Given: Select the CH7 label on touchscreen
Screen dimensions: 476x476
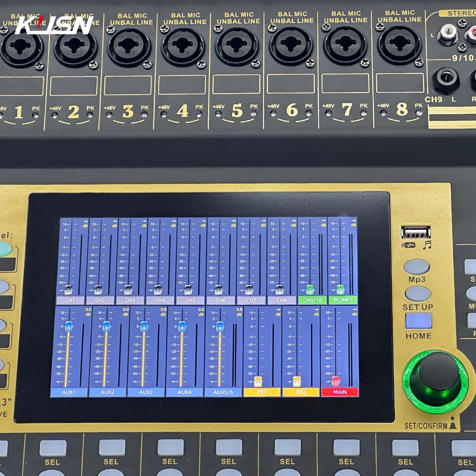Looking at the screenshot, I should [x=251, y=300].
